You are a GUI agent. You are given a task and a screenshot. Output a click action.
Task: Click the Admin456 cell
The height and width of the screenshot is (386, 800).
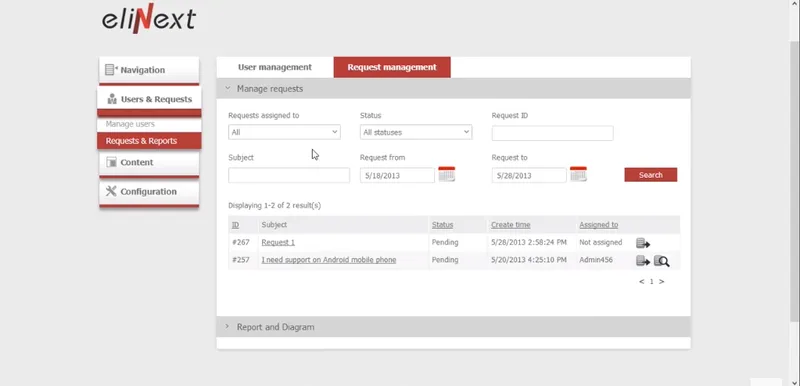pyautogui.click(x=596, y=260)
